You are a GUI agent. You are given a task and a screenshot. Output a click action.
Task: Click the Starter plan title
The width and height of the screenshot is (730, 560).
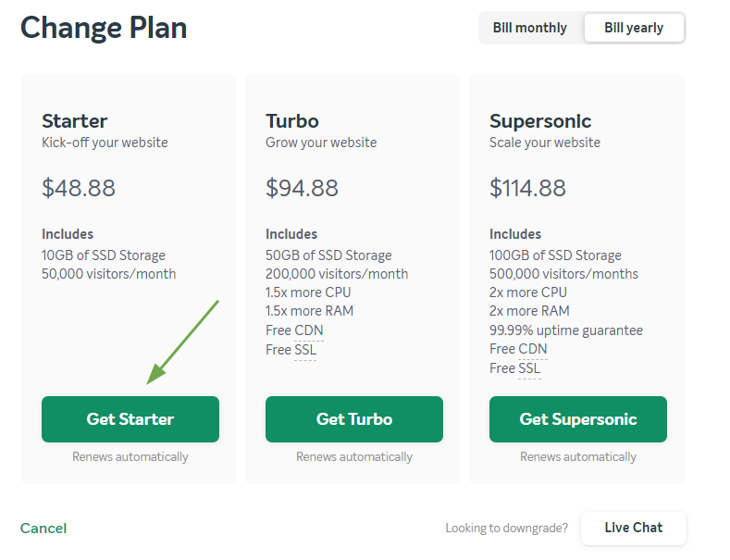click(75, 121)
